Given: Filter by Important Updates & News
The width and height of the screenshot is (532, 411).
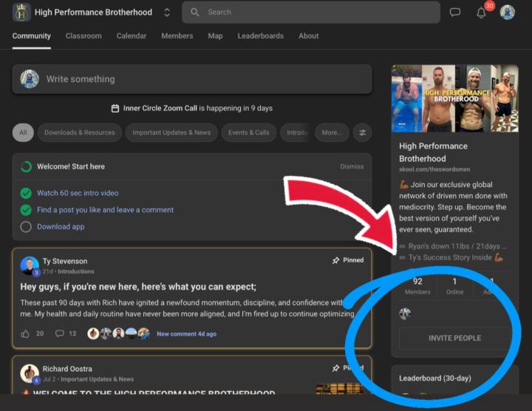Looking at the screenshot, I should click(171, 132).
